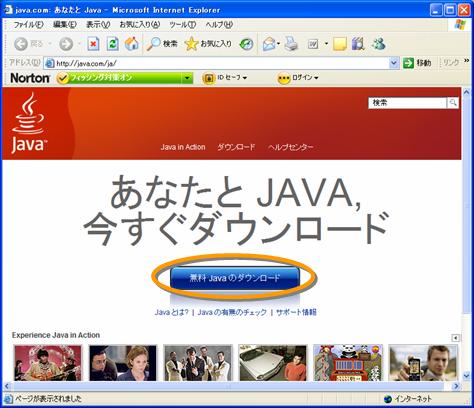This screenshot has height=408, width=474.
Task: Open the 編集(E) menu
Action: 65,25
